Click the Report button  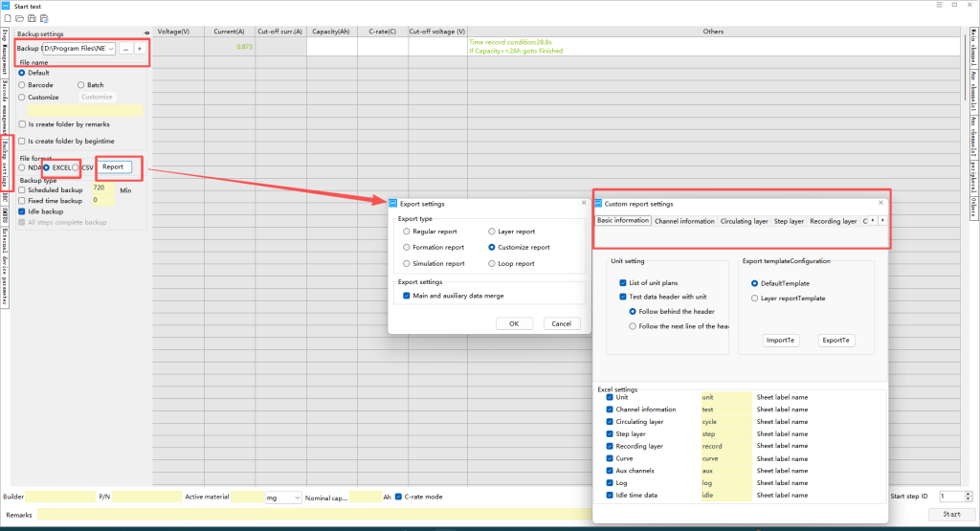point(113,166)
